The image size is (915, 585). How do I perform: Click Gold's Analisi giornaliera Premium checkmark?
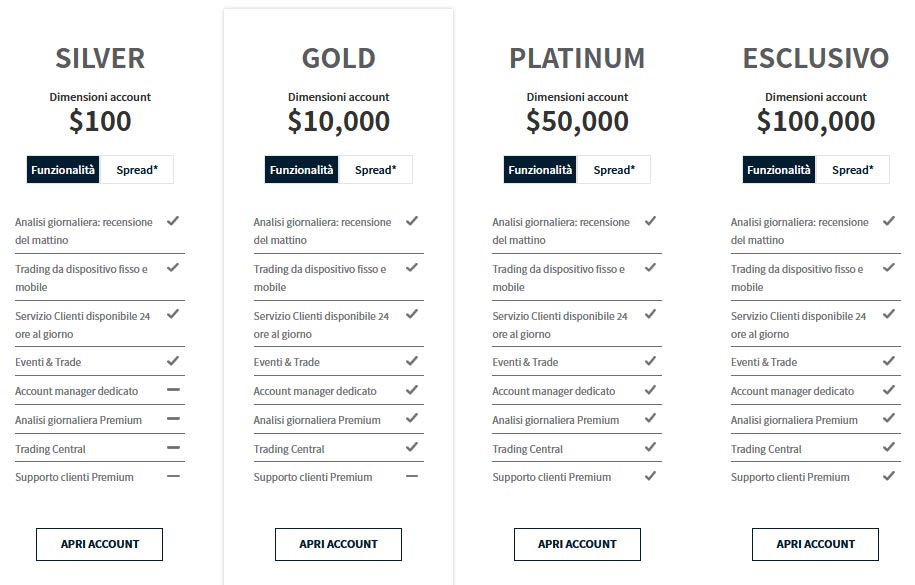pos(412,419)
